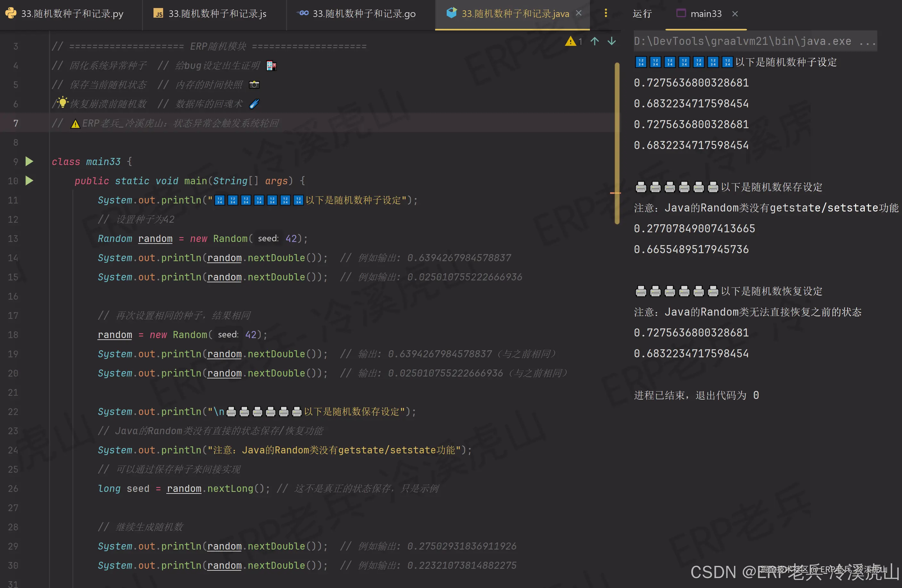
Task: Click the folded java.exe command line in console
Action: click(x=755, y=41)
